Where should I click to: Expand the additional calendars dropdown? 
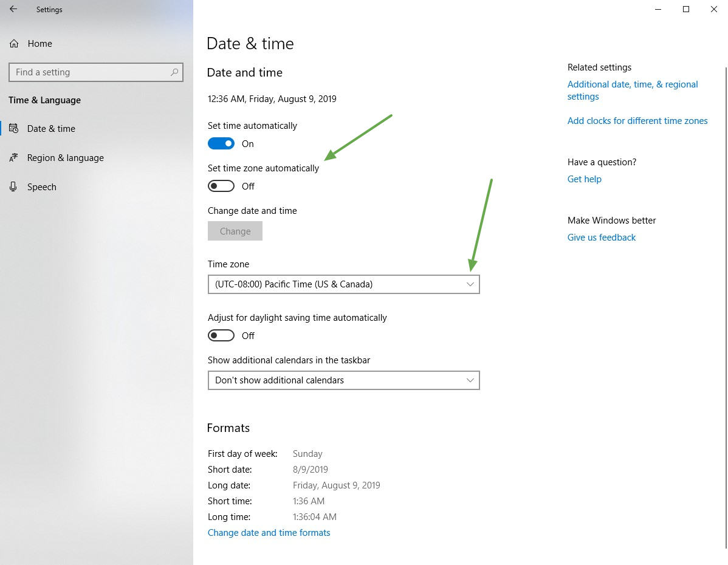tap(343, 380)
